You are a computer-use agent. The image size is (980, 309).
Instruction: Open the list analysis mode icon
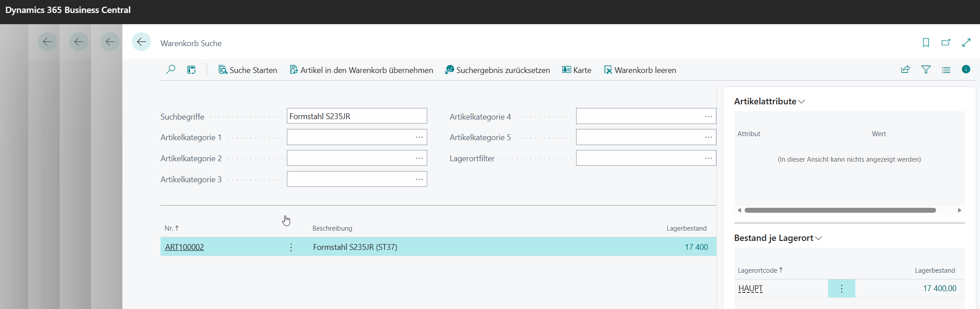point(191,70)
